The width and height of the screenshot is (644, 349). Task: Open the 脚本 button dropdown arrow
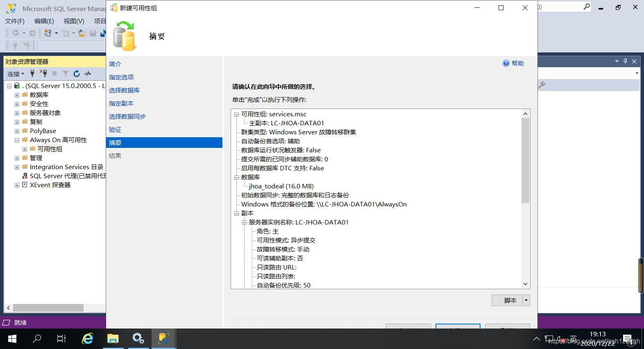pos(526,300)
